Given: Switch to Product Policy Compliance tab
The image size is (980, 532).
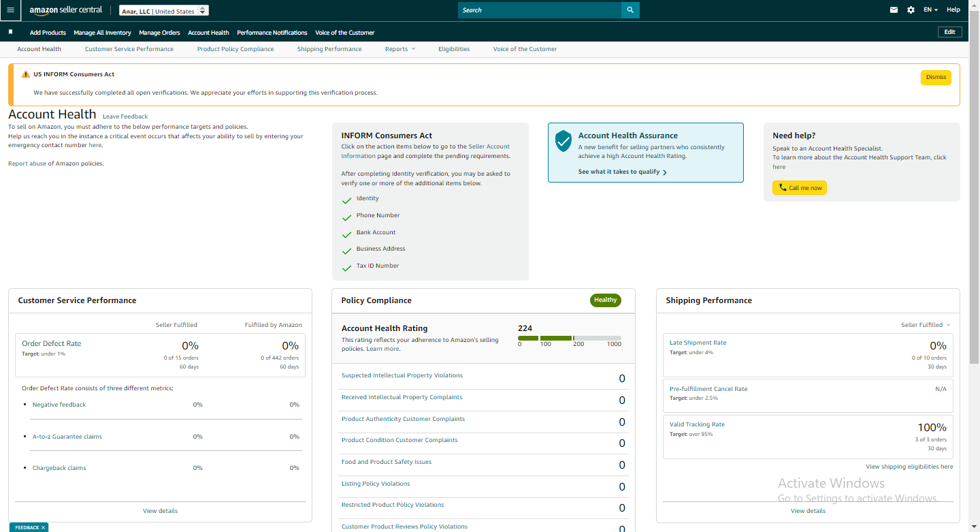Looking at the screenshot, I should tap(235, 49).
